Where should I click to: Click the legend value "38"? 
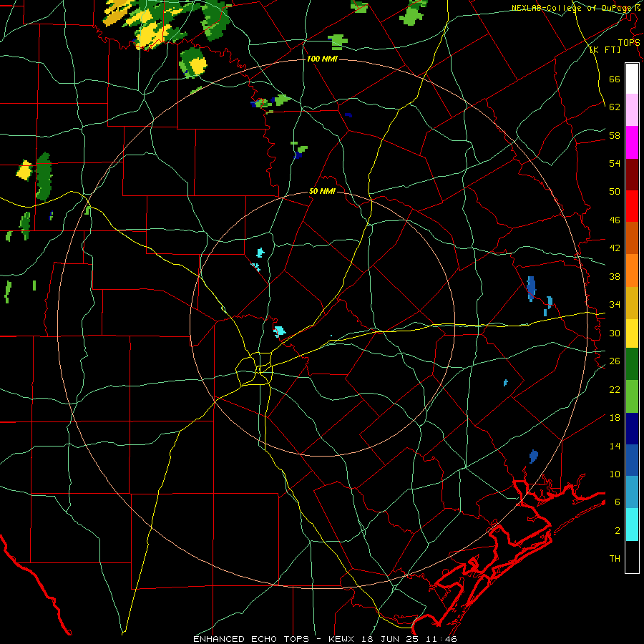point(615,276)
